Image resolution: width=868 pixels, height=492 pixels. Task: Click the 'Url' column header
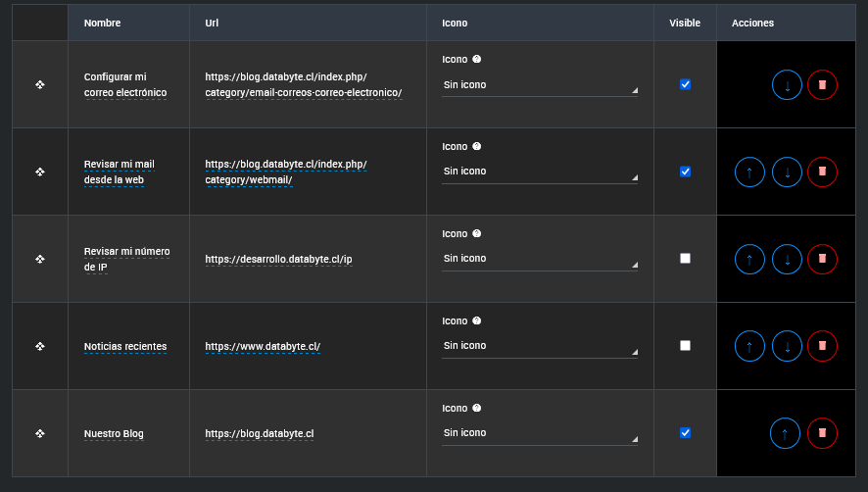coord(212,23)
